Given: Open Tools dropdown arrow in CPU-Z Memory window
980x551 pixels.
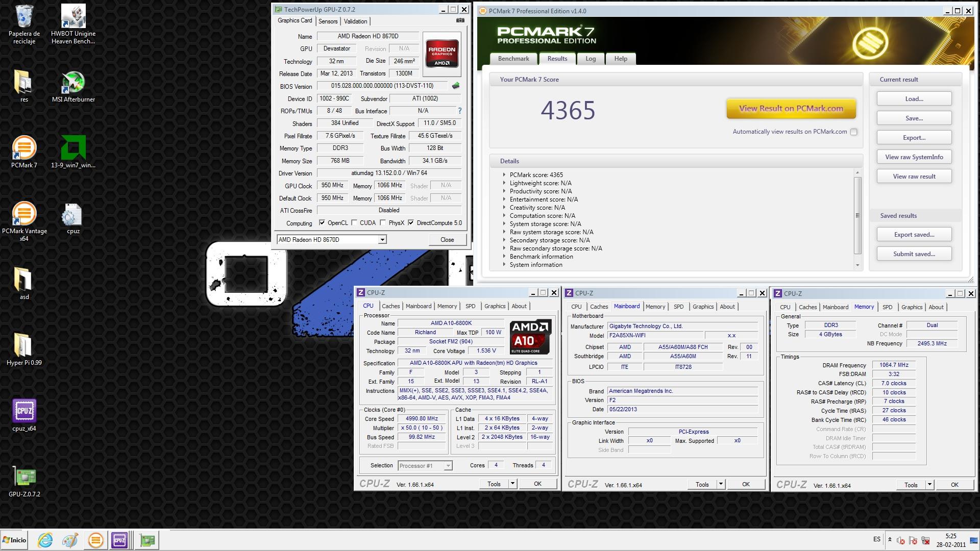Looking at the screenshot, I should 929,485.
